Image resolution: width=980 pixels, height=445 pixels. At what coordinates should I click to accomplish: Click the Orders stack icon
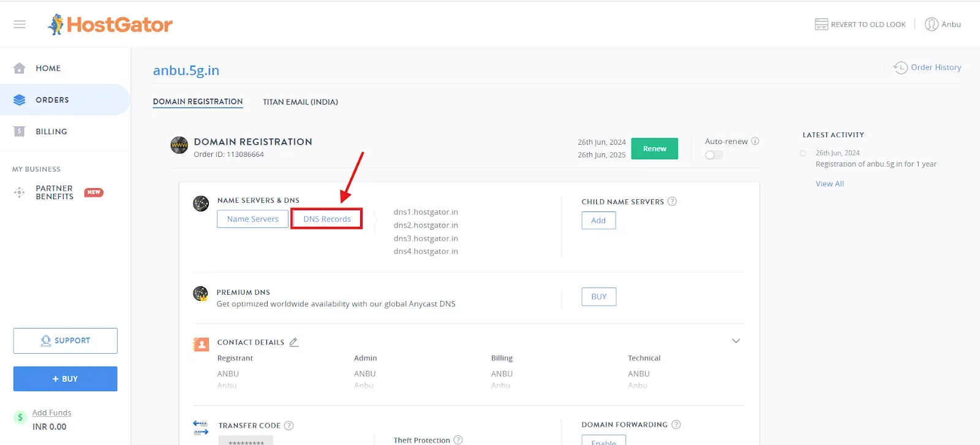pyautogui.click(x=20, y=100)
